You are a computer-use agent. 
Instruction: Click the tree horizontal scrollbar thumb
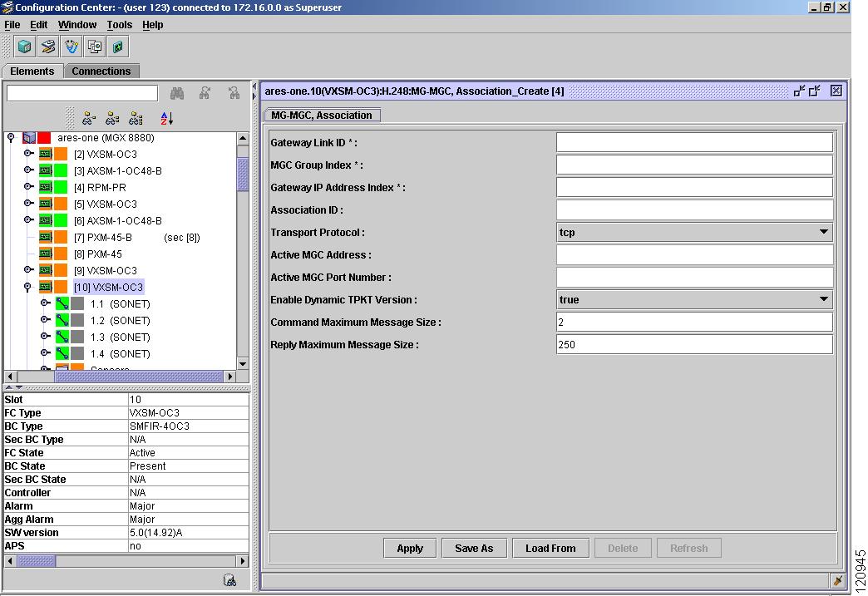click(x=138, y=377)
